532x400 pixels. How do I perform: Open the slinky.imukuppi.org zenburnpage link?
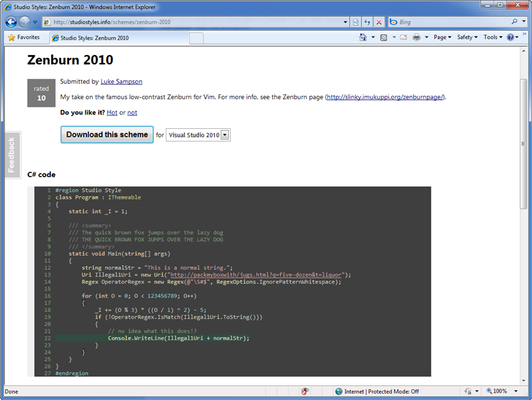[385, 97]
